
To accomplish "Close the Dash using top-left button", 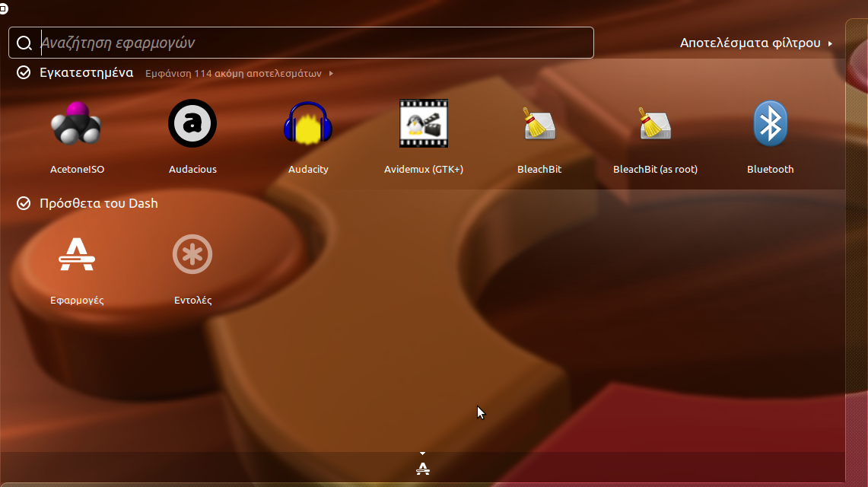I will tap(4, 8).
